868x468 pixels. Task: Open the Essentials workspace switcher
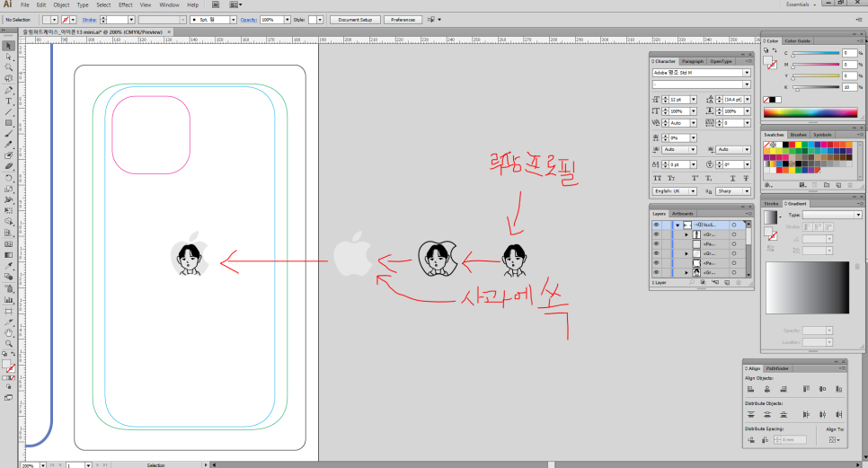click(801, 4)
